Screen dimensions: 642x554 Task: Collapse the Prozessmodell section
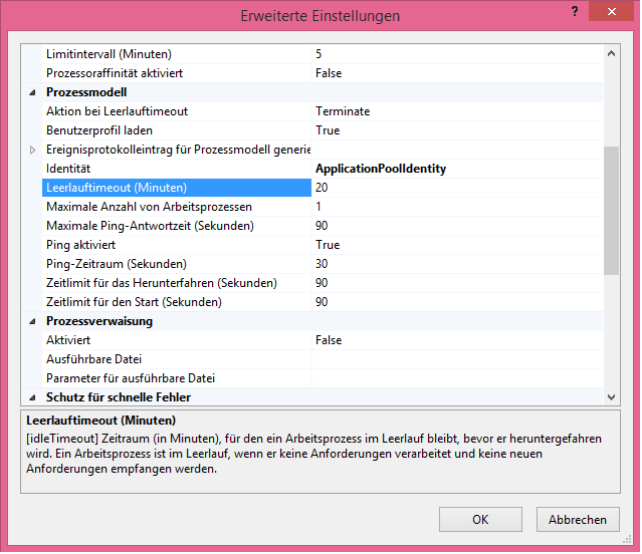click(32, 92)
